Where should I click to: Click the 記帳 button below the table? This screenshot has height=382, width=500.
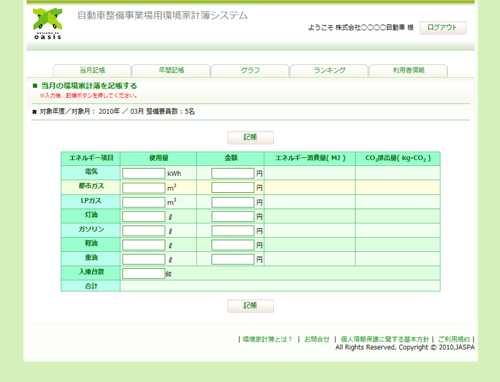coord(250,306)
